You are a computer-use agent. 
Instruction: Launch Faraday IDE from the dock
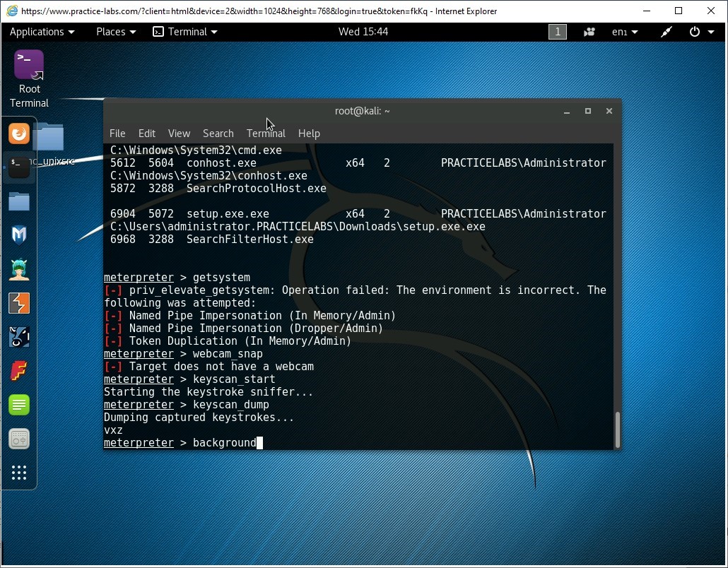(19, 371)
